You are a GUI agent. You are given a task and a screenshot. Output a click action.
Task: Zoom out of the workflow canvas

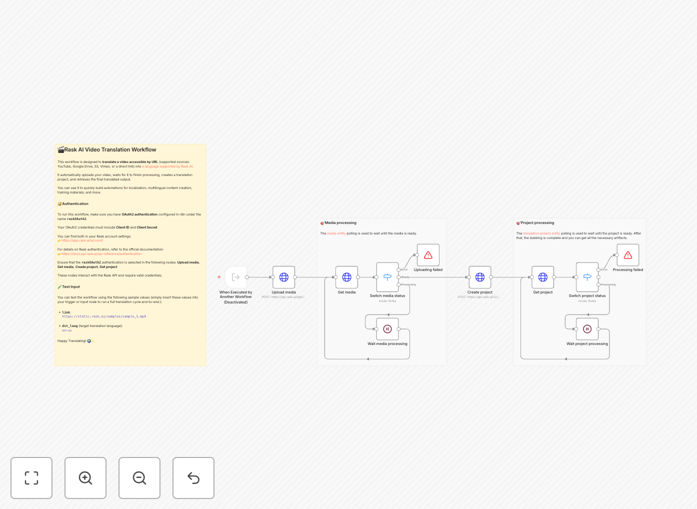[x=139, y=478]
